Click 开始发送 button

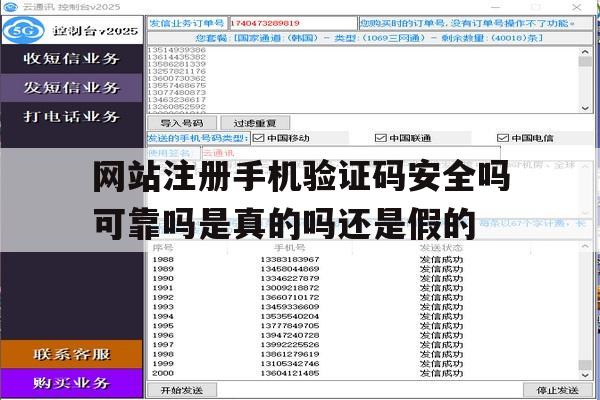tap(182, 390)
